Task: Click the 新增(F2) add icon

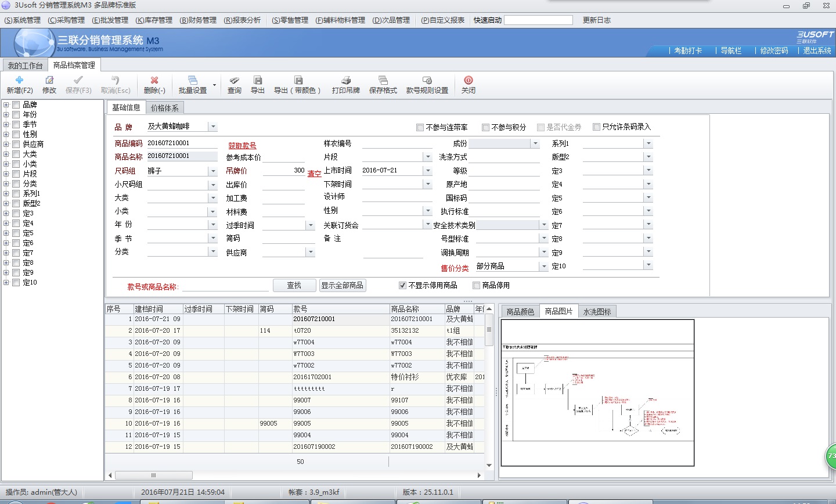Action: click(19, 80)
